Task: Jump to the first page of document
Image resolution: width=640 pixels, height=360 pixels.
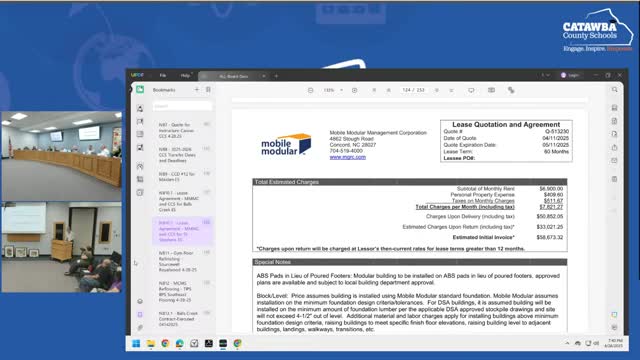Action: 374,90
